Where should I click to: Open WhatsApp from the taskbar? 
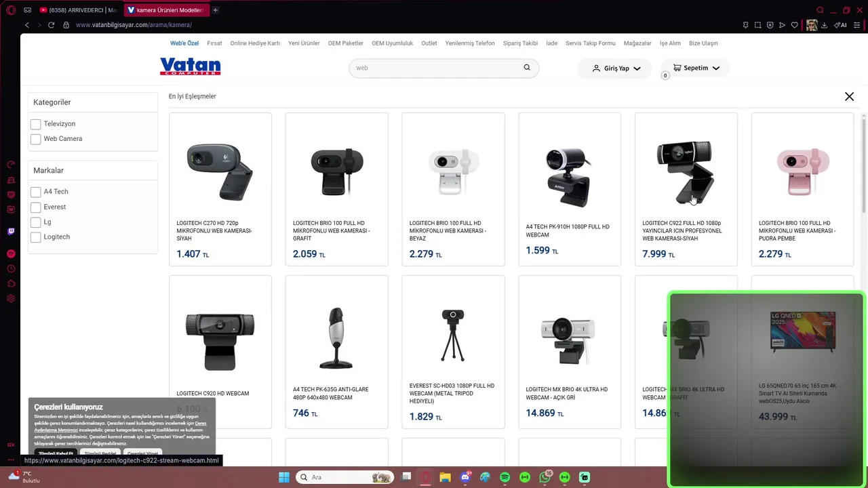[x=545, y=477]
